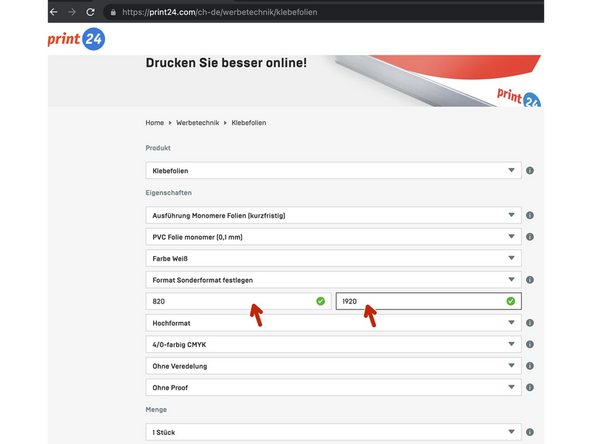Open the print24 logo home link
592x444 pixels.
coord(76,39)
